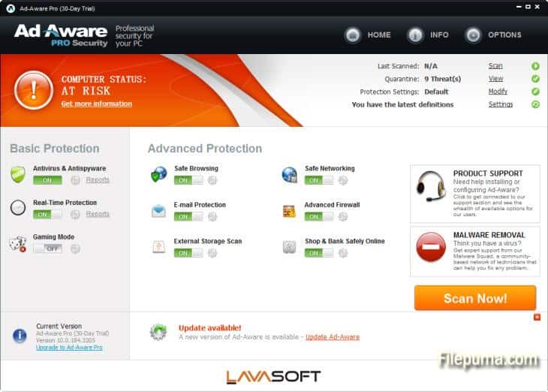Click the Real-Time Protection clock icon
Screen dimensions: 548x392
(18, 207)
